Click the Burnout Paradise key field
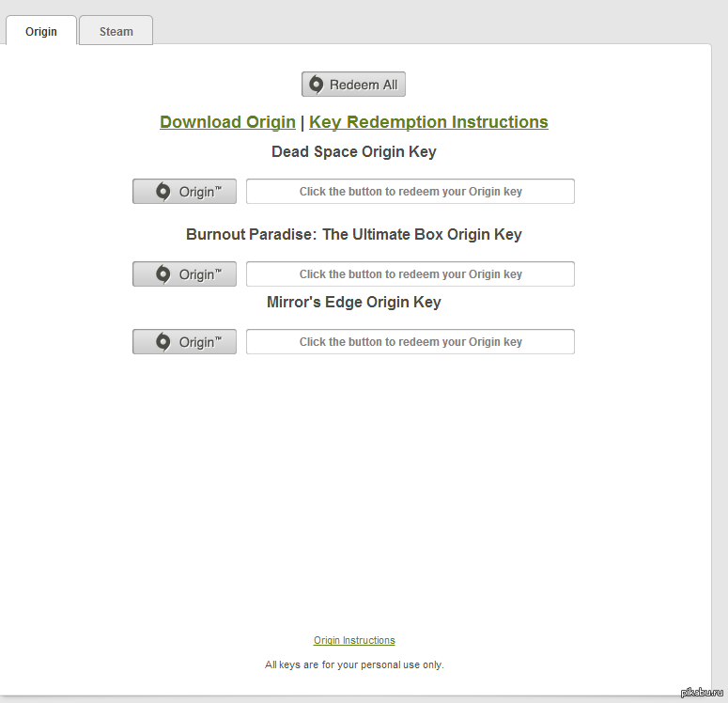This screenshot has width=728, height=703. pyautogui.click(x=410, y=273)
